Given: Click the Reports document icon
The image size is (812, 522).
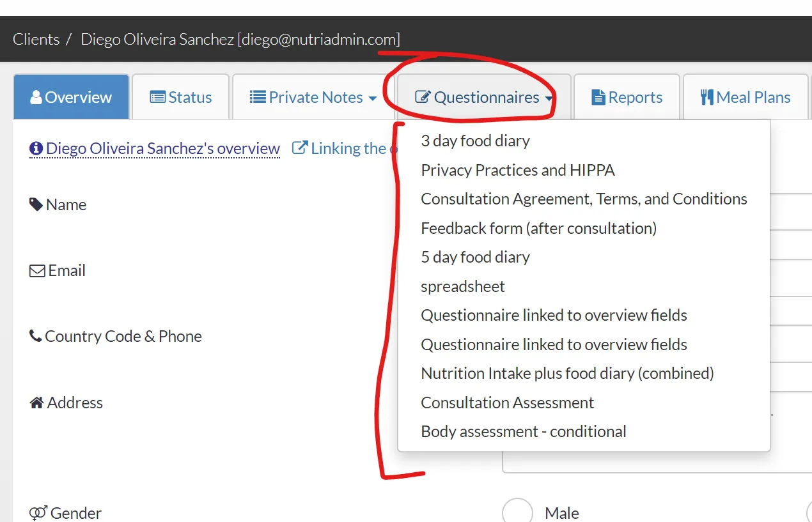Looking at the screenshot, I should coord(598,98).
